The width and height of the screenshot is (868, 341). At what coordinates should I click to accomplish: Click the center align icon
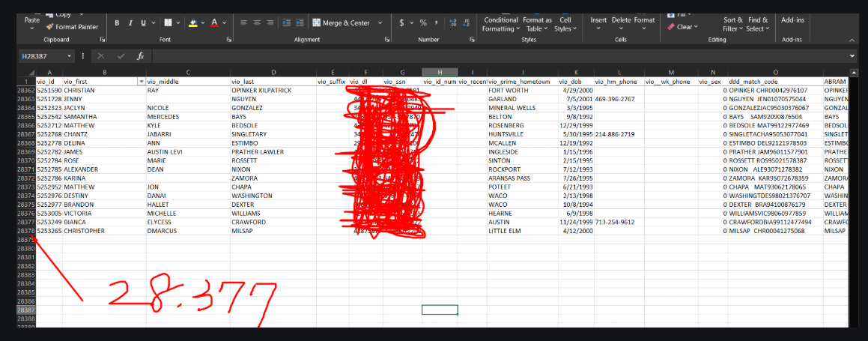point(258,23)
